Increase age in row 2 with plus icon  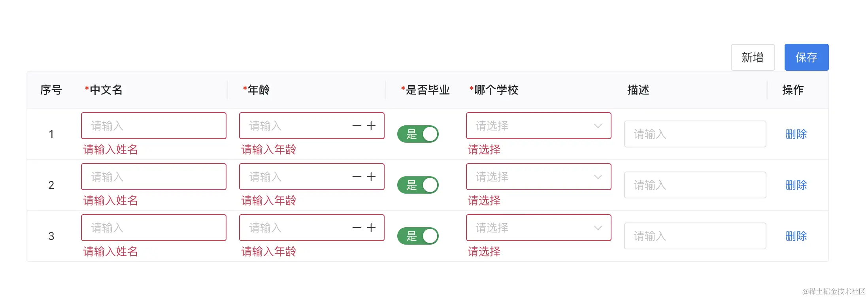(371, 177)
